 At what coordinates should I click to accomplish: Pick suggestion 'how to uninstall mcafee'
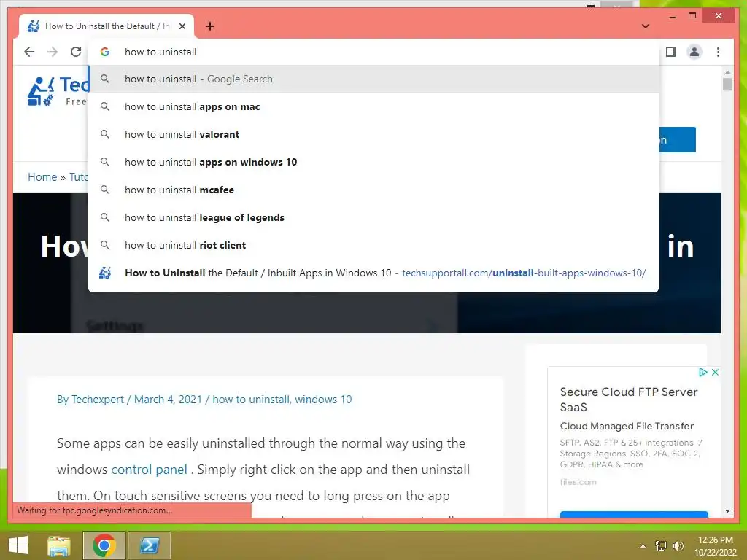(x=373, y=190)
